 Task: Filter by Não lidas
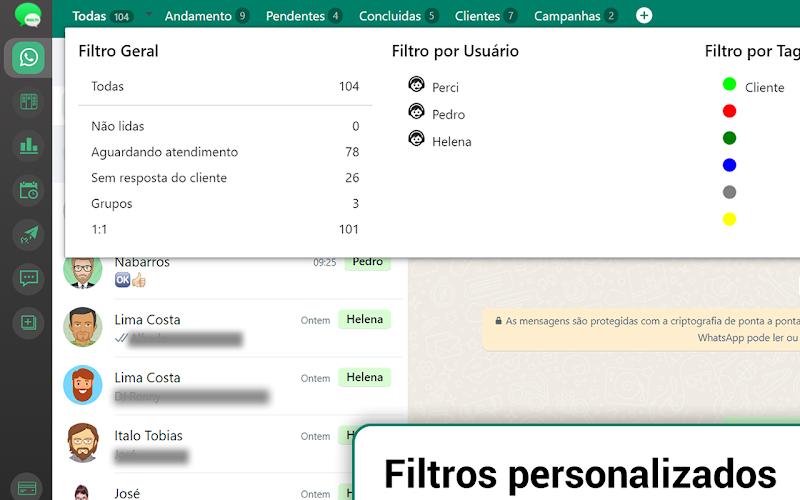point(225,126)
